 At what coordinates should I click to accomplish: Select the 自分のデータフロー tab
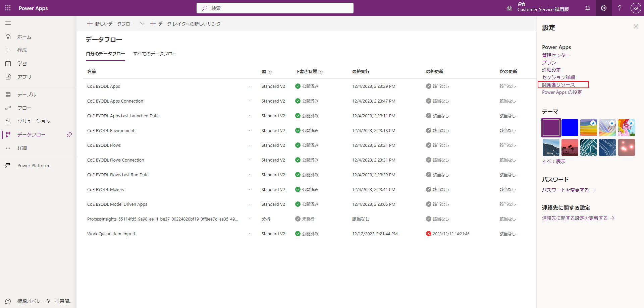click(x=105, y=54)
